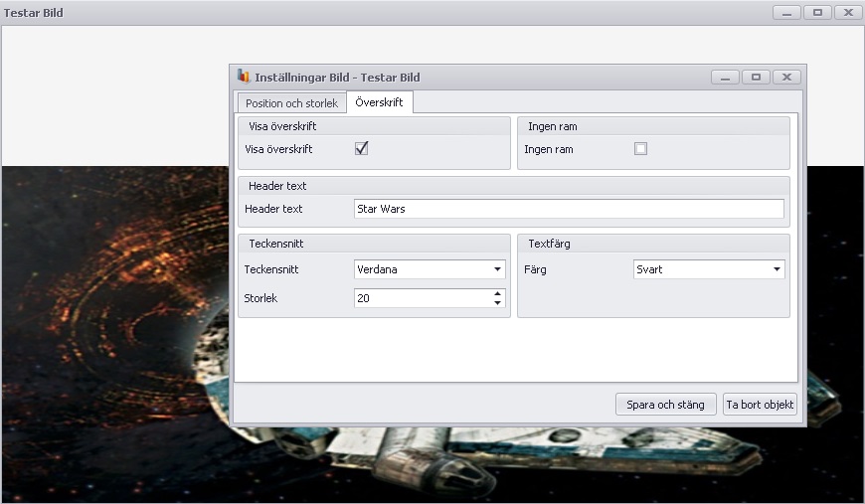The width and height of the screenshot is (865, 504).
Task: Click the Header text group title
Action: (x=277, y=186)
